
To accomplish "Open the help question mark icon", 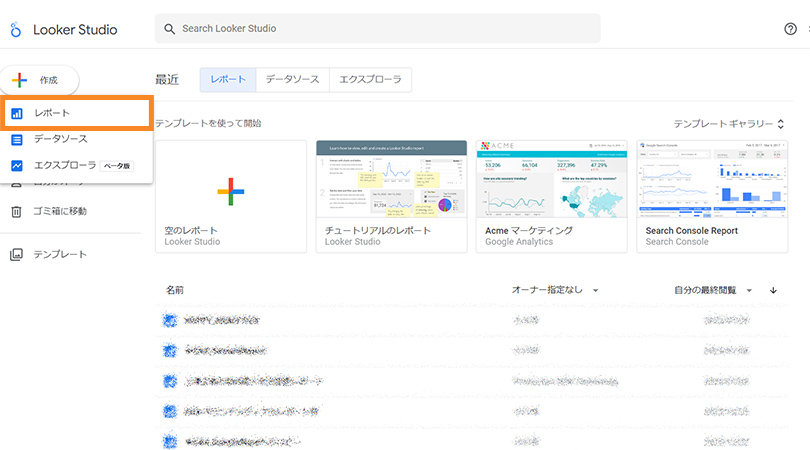I will click(790, 29).
